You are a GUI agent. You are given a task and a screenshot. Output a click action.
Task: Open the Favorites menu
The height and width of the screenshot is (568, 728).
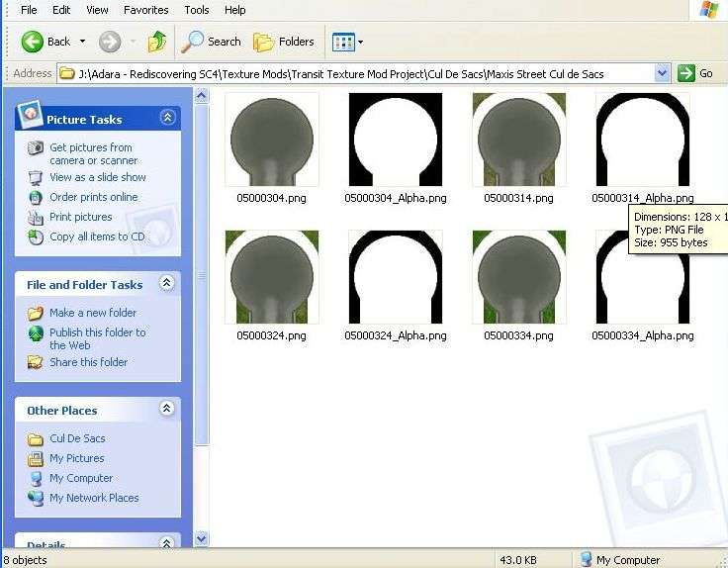pos(145,10)
